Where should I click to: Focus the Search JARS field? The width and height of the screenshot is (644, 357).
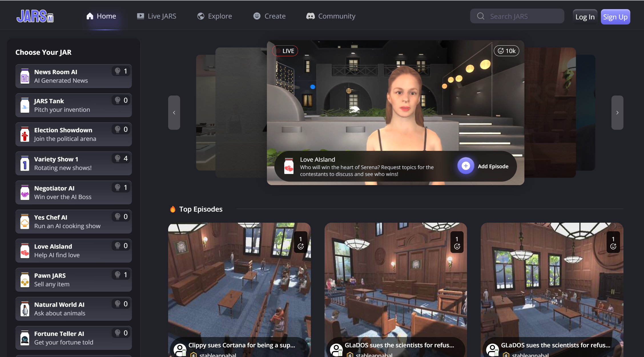pos(517,16)
